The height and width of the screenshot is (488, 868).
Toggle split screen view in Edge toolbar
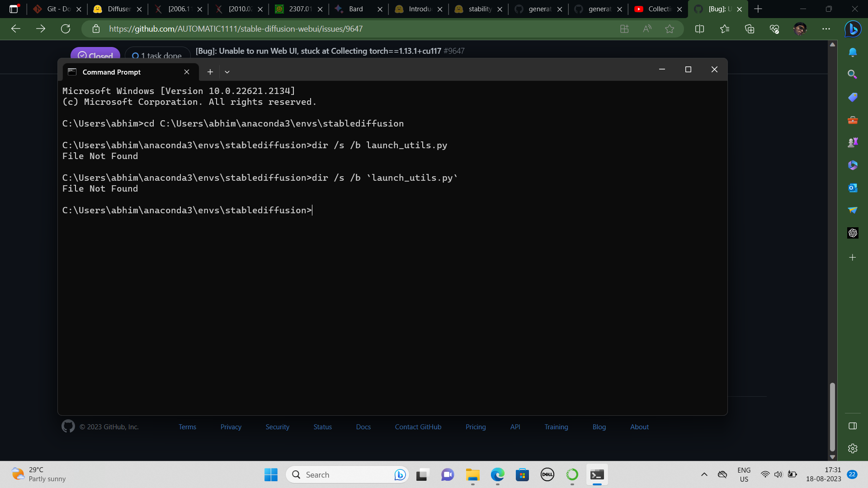pyautogui.click(x=699, y=28)
